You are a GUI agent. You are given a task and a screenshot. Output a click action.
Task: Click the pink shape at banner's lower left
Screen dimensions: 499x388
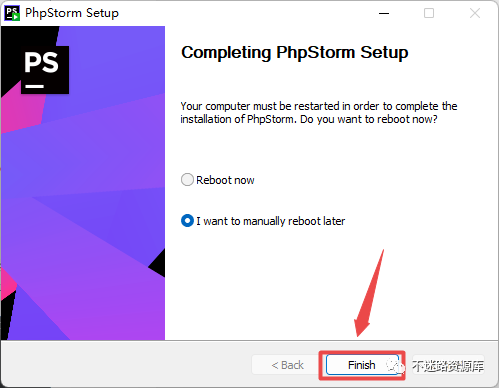pyautogui.click(x=8, y=284)
